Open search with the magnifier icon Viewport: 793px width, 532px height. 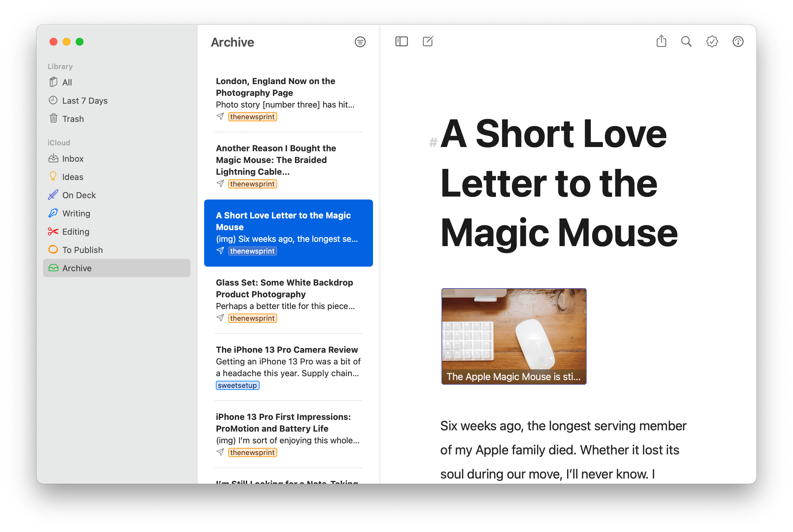pyautogui.click(x=686, y=41)
